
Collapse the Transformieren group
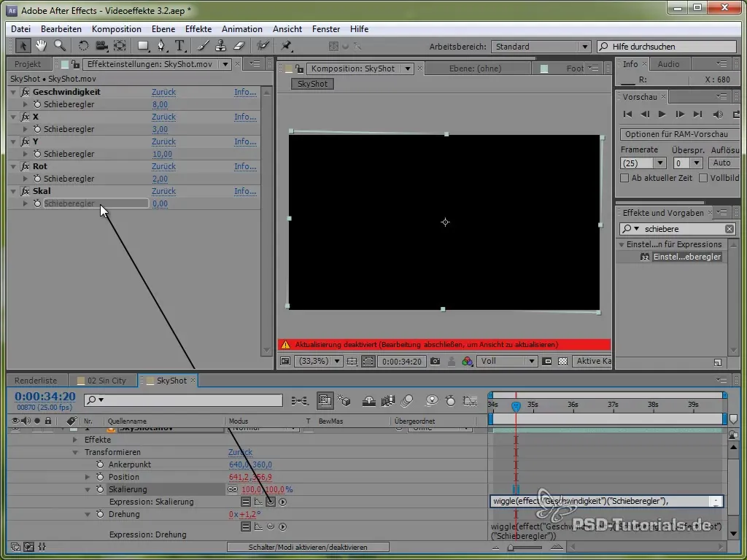(x=75, y=452)
